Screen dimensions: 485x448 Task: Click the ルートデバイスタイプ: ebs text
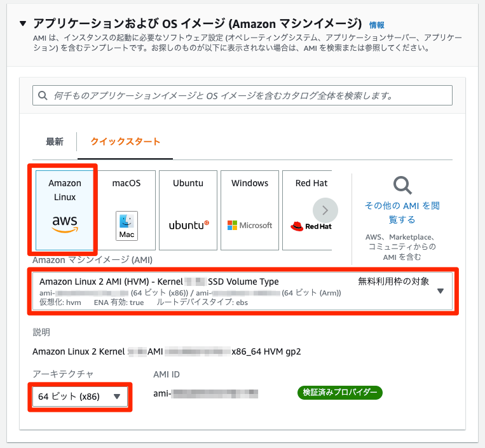(202, 302)
